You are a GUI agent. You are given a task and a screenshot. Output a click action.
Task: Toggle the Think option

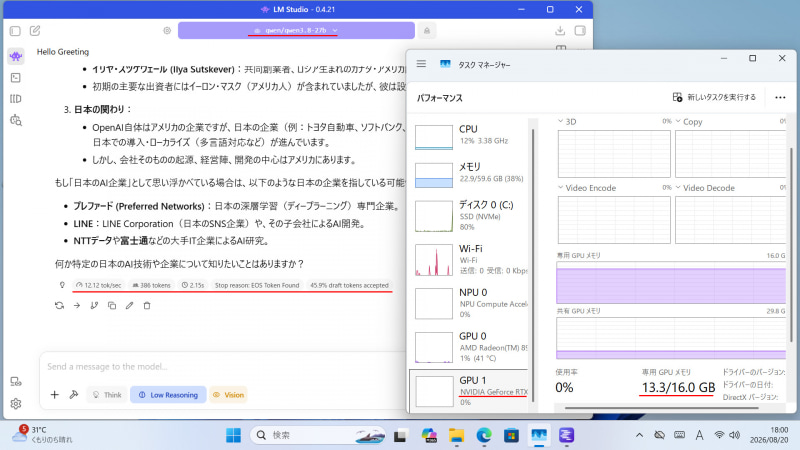point(107,394)
